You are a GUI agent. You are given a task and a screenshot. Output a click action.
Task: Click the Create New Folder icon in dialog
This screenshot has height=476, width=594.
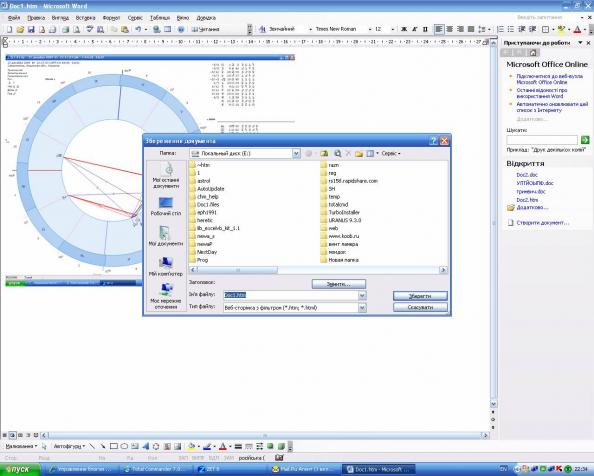tap(359, 153)
